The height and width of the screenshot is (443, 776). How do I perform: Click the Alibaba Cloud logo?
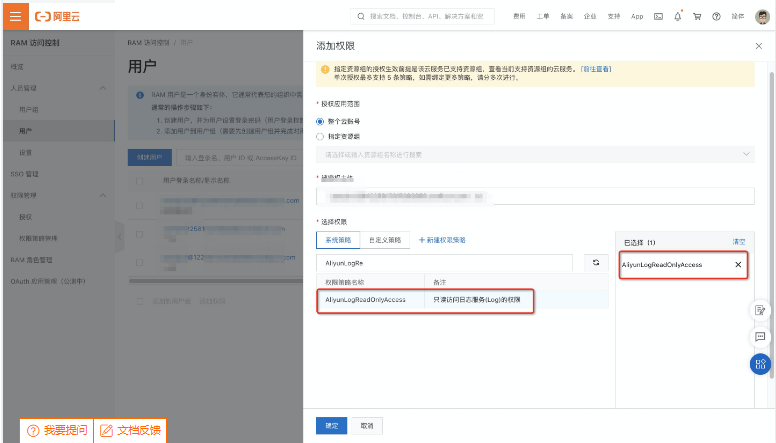pos(57,16)
